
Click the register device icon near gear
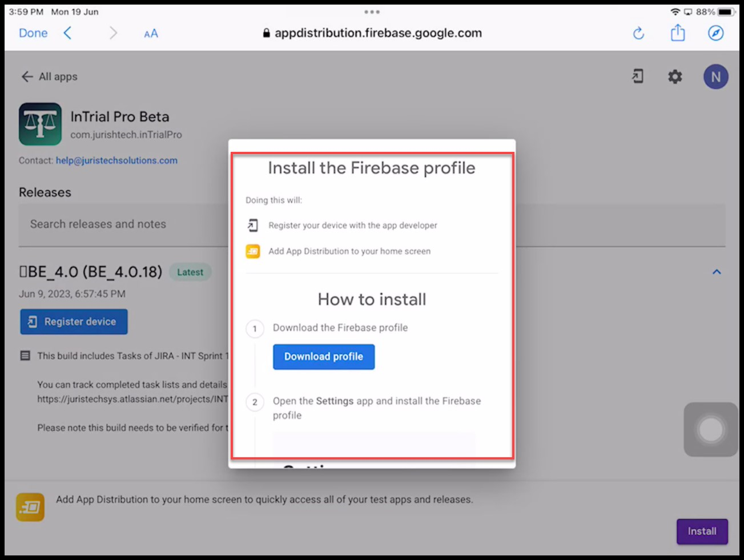pyautogui.click(x=638, y=76)
